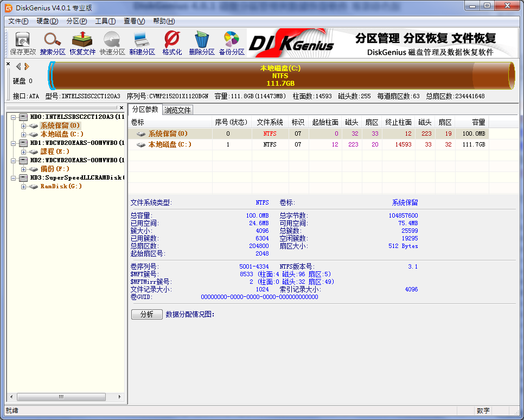Viewport: 524px width, 420px height.
Task: Select the 新建分区 (New Partition) icon
Action: pyautogui.click(x=142, y=43)
